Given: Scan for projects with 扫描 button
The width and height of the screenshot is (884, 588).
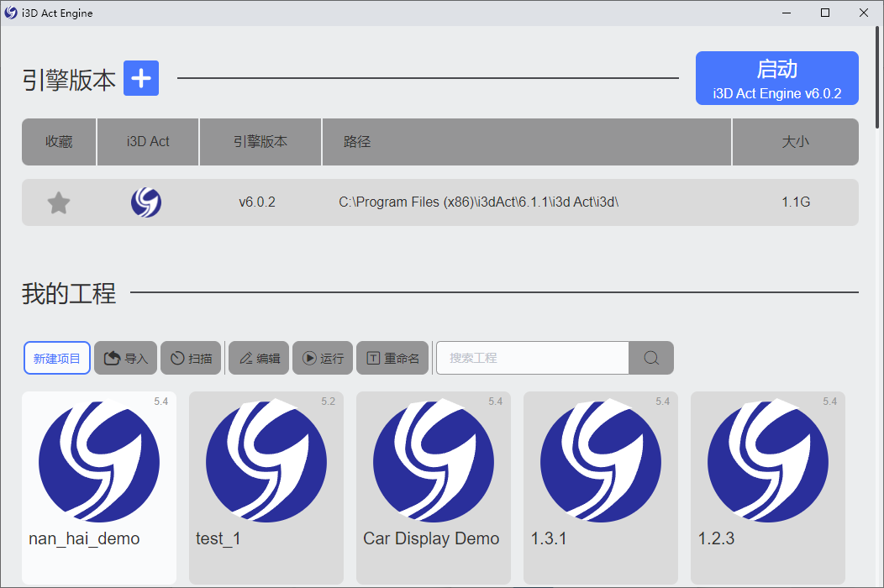Looking at the screenshot, I should [191, 358].
